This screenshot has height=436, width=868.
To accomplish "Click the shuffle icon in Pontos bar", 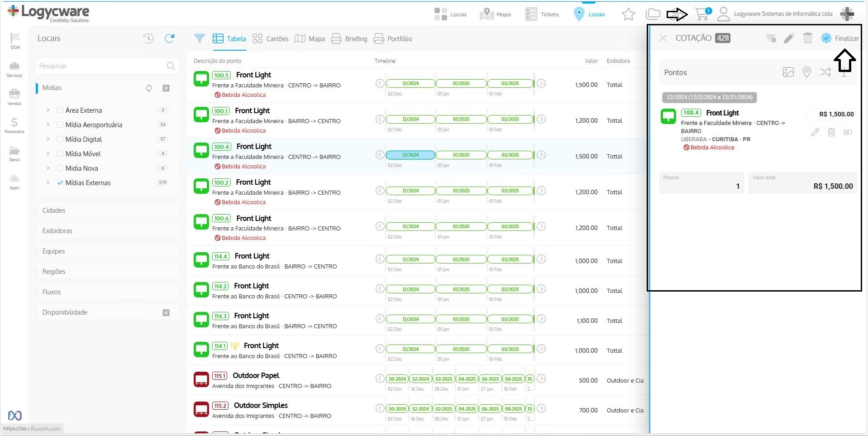I will pos(825,72).
